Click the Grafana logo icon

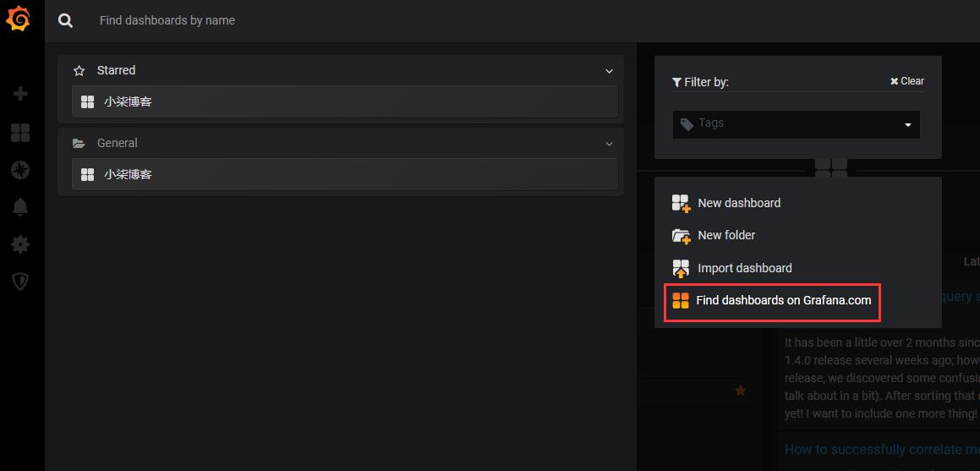click(x=18, y=18)
